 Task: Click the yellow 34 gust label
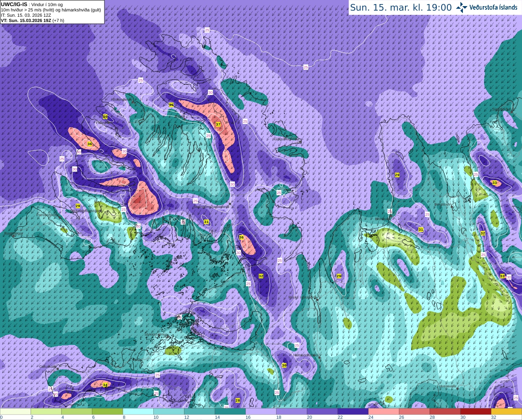point(105,385)
